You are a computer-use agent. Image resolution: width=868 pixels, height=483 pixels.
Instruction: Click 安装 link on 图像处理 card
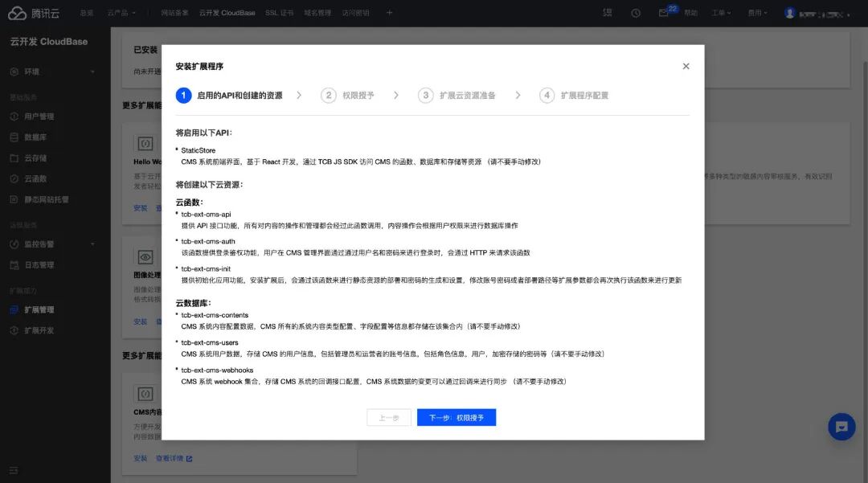click(x=141, y=321)
